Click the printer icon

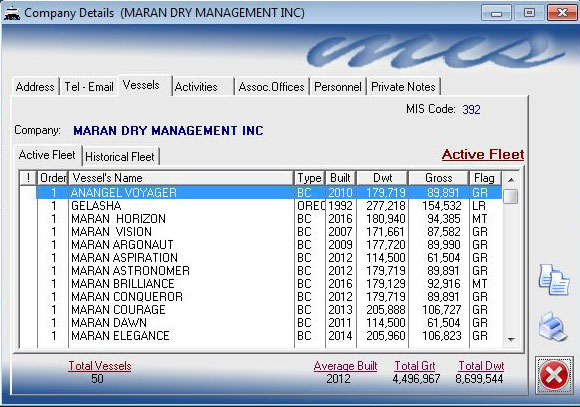(553, 326)
